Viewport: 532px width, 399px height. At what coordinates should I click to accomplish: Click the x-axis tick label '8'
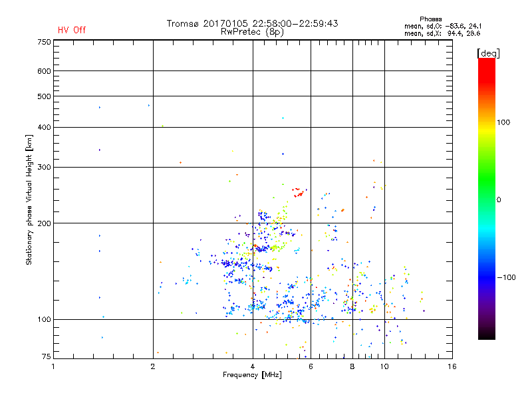tap(352, 366)
